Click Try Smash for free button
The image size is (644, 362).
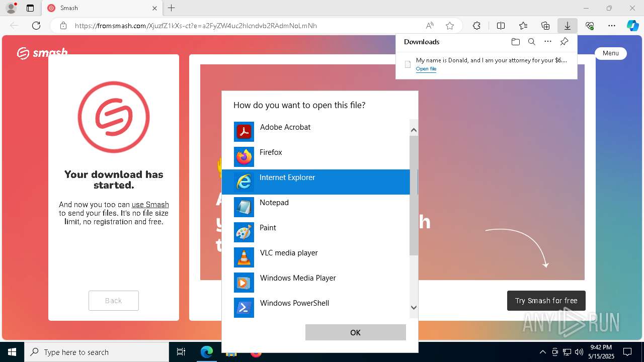coord(546,301)
